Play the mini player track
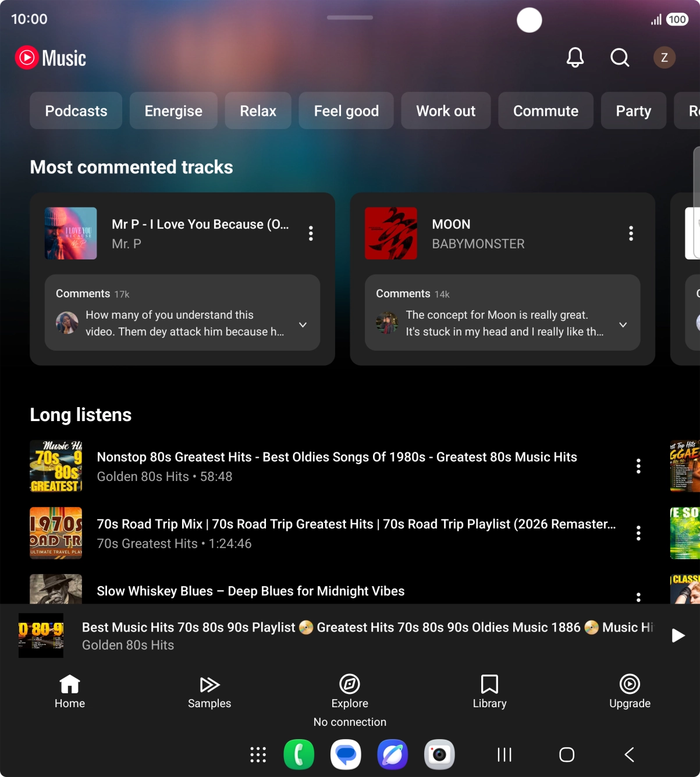 [x=678, y=635]
